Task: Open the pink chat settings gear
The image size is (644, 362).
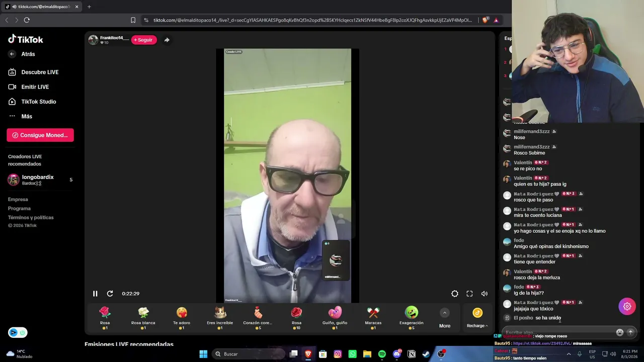Action: 627,306
